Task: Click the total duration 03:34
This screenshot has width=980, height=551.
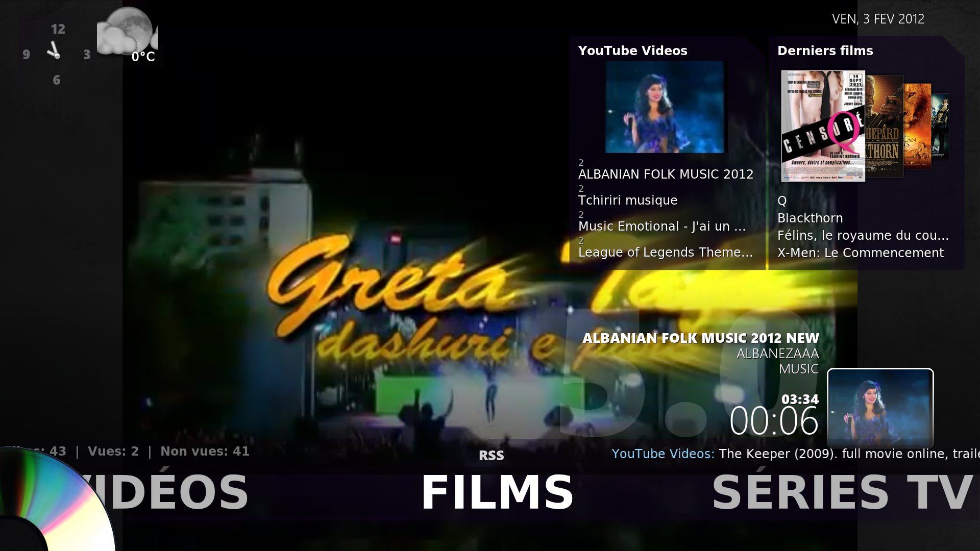Action: 800,399
